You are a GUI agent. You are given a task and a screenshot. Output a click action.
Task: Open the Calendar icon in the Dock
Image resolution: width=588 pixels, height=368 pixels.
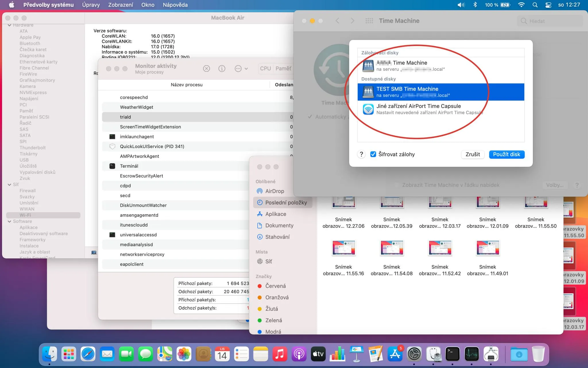click(222, 354)
